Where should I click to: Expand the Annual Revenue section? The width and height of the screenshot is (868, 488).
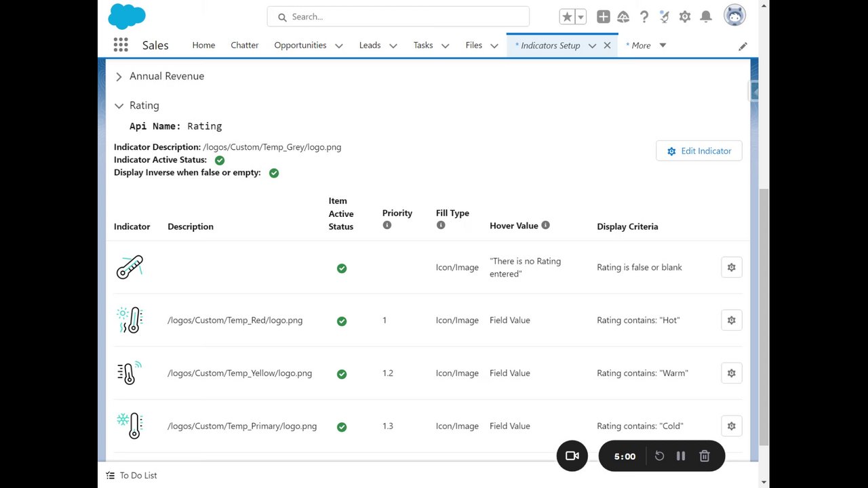[119, 77]
